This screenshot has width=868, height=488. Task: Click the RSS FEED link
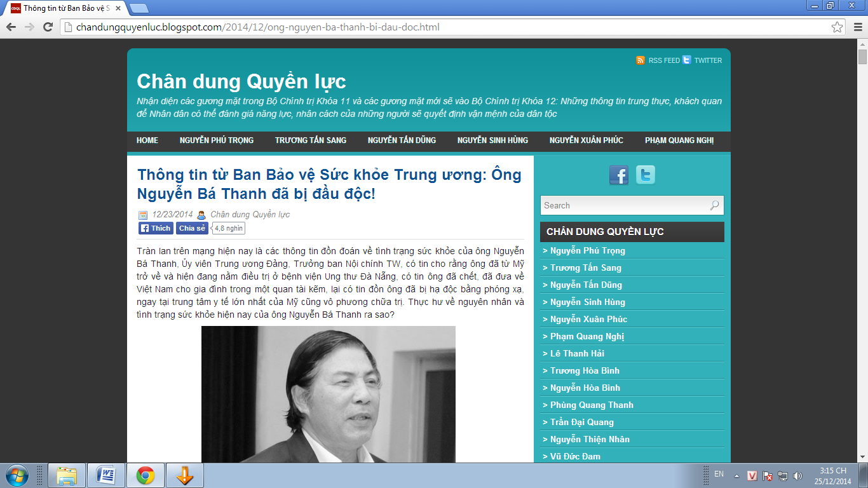point(664,60)
